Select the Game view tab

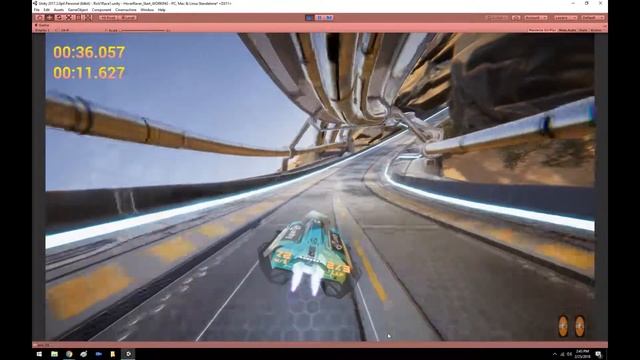tap(42, 25)
